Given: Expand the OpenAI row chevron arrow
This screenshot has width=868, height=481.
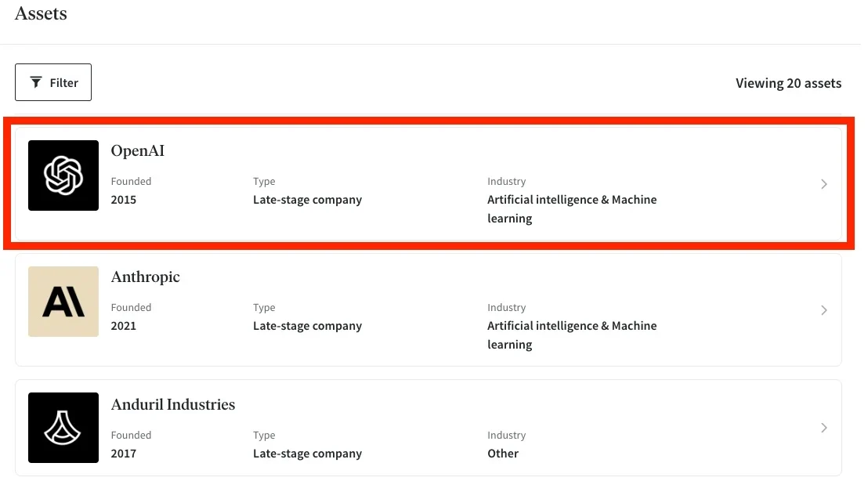Looking at the screenshot, I should click(823, 184).
